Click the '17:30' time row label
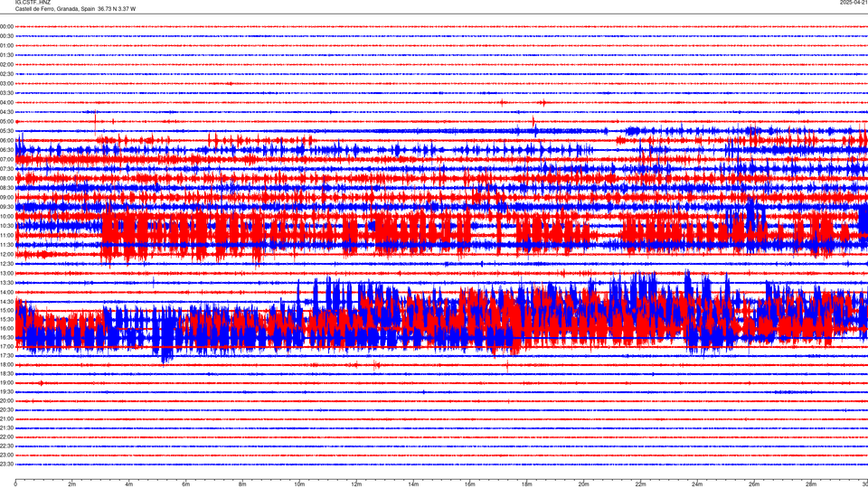Screen dimensions: 868x488 (6, 355)
